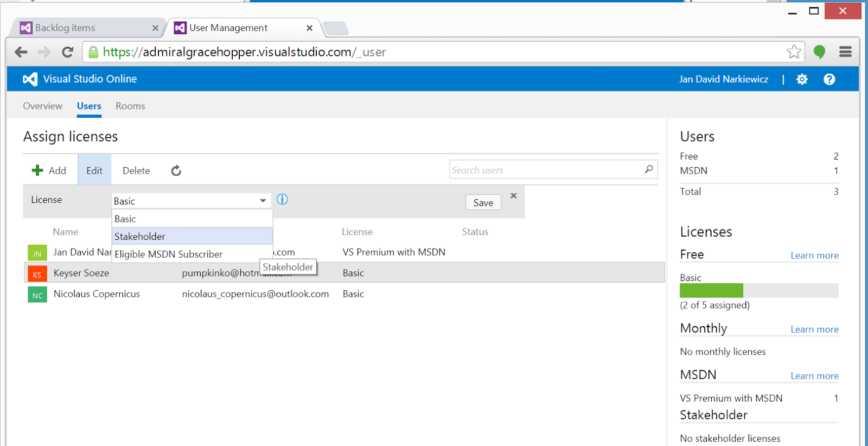This screenshot has width=868, height=446.
Task: Close the browser window
Action: (843, 11)
